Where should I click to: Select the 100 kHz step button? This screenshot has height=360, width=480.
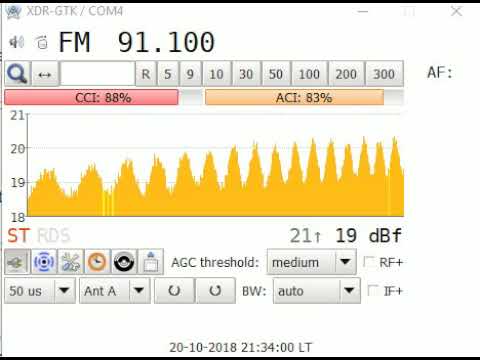tap(309, 74)
